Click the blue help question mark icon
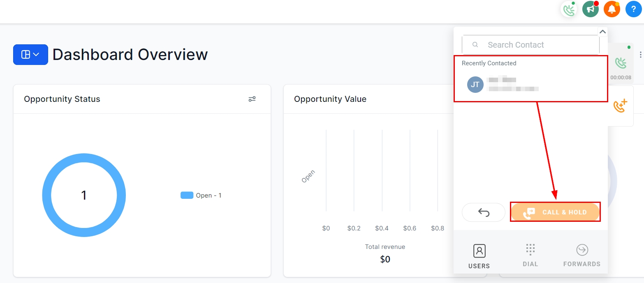644x283 pixels. (x=633, y=9)
